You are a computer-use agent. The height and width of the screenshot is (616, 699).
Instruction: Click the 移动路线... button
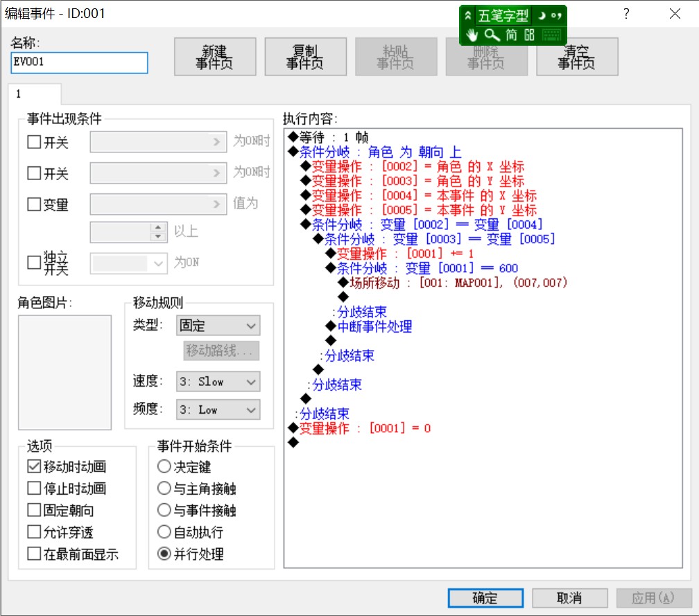point(221,351)
